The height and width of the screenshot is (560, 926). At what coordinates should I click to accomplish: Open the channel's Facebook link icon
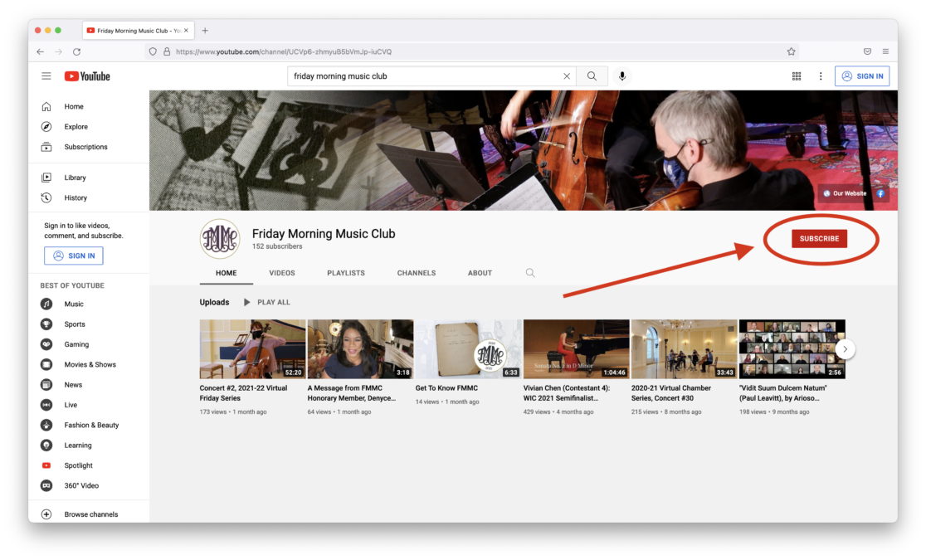pos(880,193)
